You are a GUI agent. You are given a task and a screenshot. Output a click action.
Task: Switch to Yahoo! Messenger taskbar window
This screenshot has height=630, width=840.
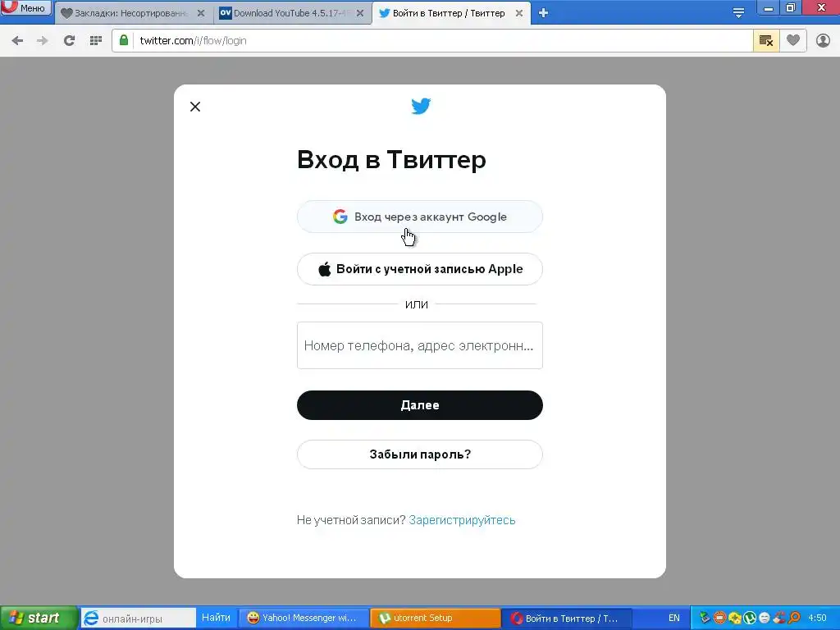304,619
